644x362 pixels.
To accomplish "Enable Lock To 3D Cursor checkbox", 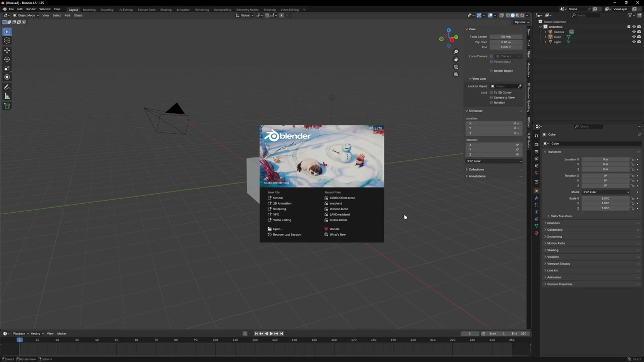I will [x=492, y=93].
